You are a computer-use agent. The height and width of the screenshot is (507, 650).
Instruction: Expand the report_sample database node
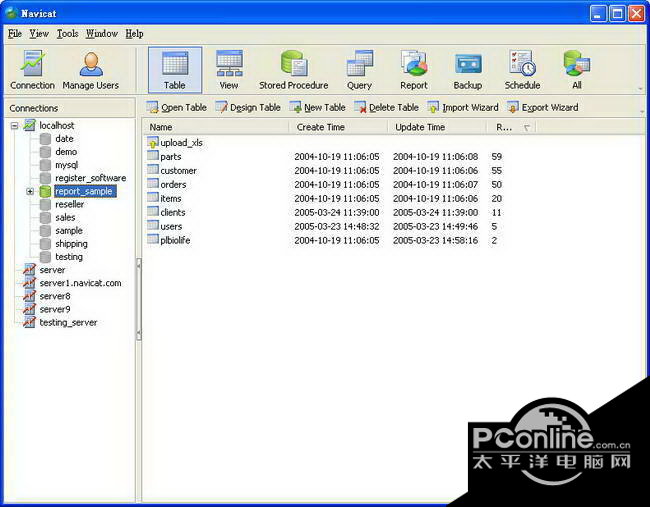click(x=30, y=191)
